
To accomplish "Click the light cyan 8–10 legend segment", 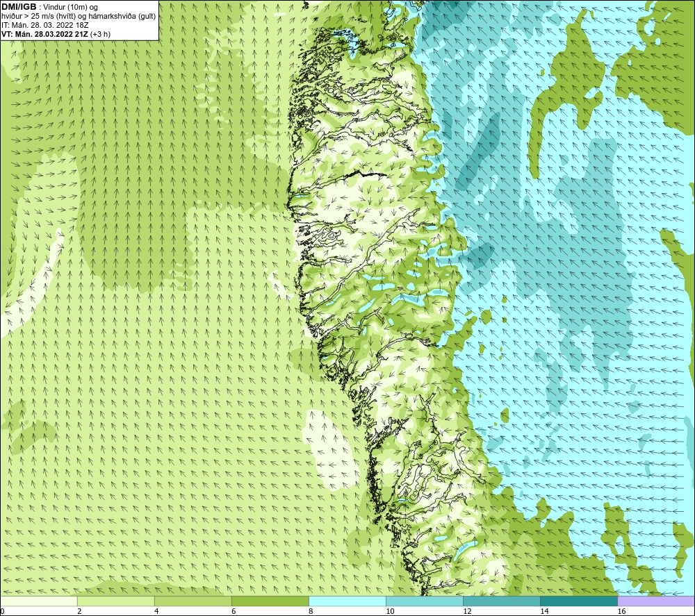I will [x=347, y=601].
